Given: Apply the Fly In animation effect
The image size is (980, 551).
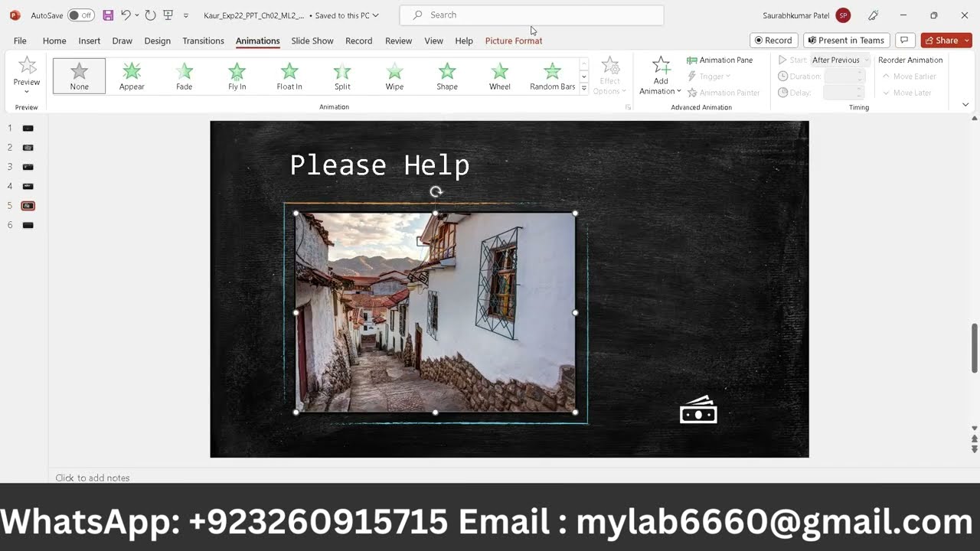Looking at the screenshot, I should pos(237,76).
